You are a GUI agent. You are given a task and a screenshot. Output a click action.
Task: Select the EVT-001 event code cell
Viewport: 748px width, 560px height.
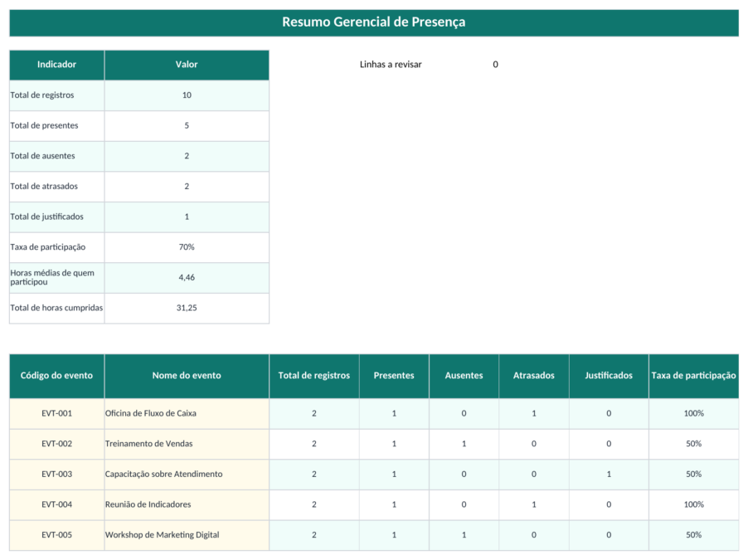click(56, 413)
